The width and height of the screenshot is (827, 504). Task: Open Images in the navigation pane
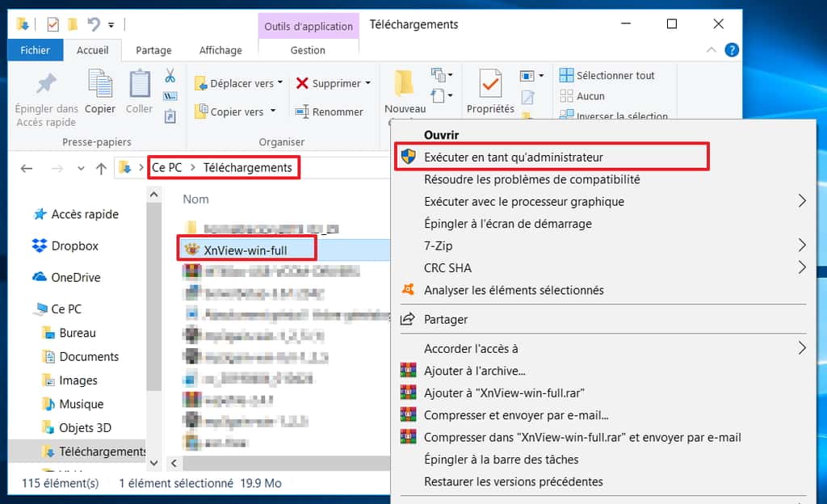click(x=78, y=380)
